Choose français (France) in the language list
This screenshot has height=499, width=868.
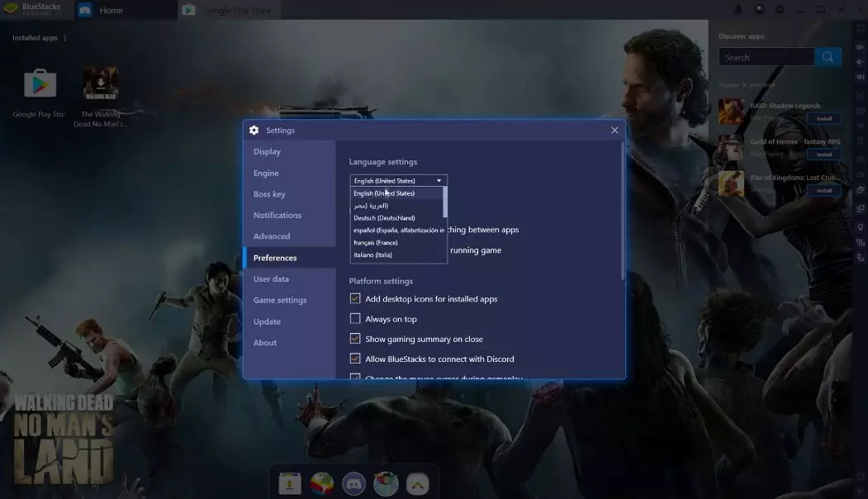[376, 243]
